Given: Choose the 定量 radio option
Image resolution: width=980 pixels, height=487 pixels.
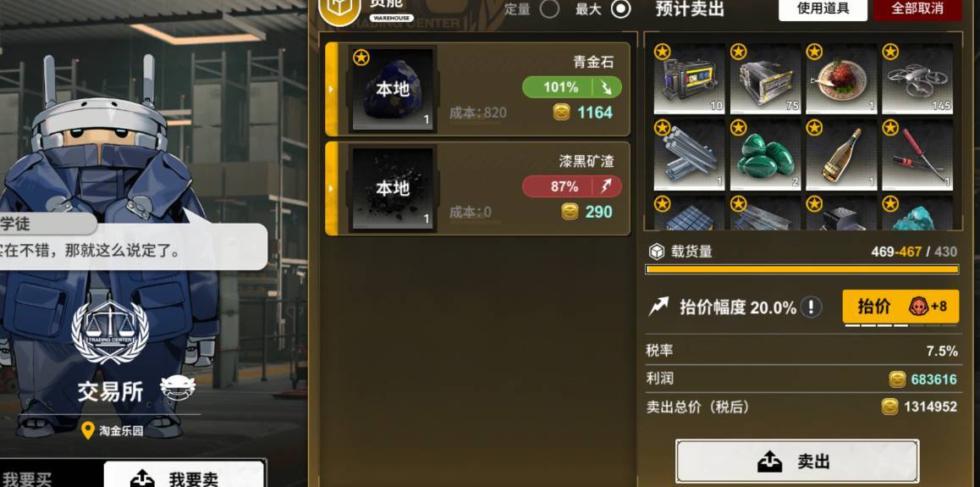Looking at the screenshot, I should (549, 8).
